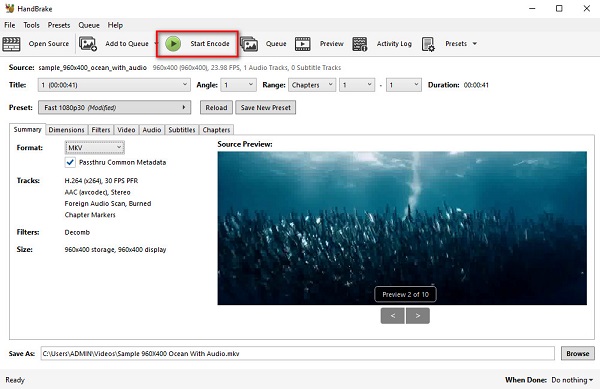The height and width of the screenshot is (389, 600).
Task: Click the source name sample_960x400_ocean_with_audio
Action: coord(93,68)
